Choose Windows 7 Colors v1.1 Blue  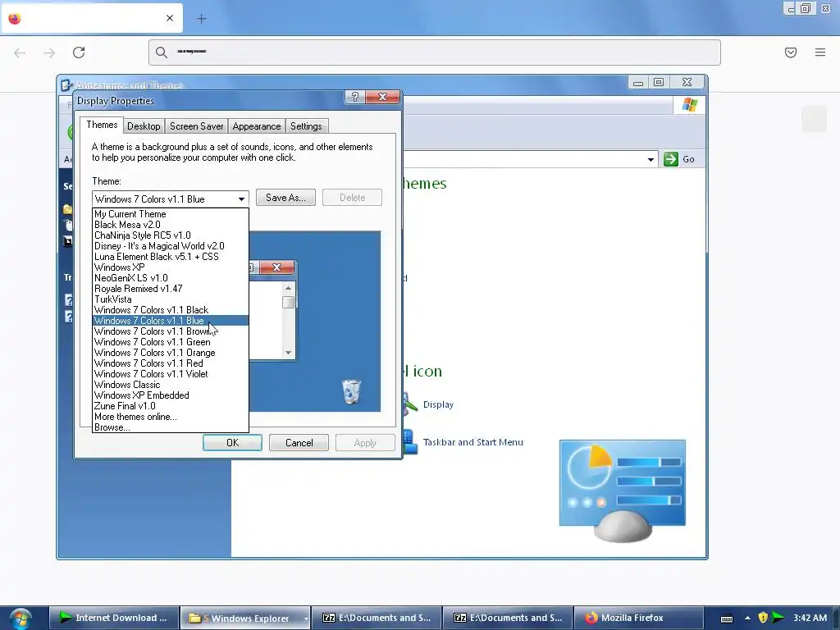tap(171, 321)
